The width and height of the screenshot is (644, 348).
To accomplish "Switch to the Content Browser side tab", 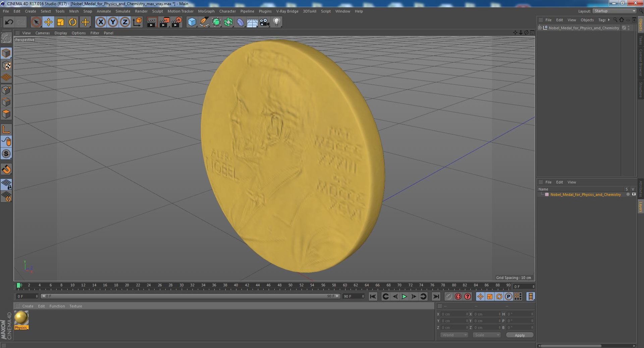I will [640, 62].
